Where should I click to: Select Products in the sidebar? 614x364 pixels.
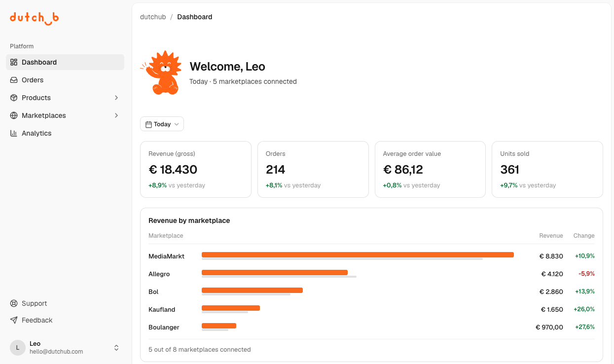[x=65, y=98]
